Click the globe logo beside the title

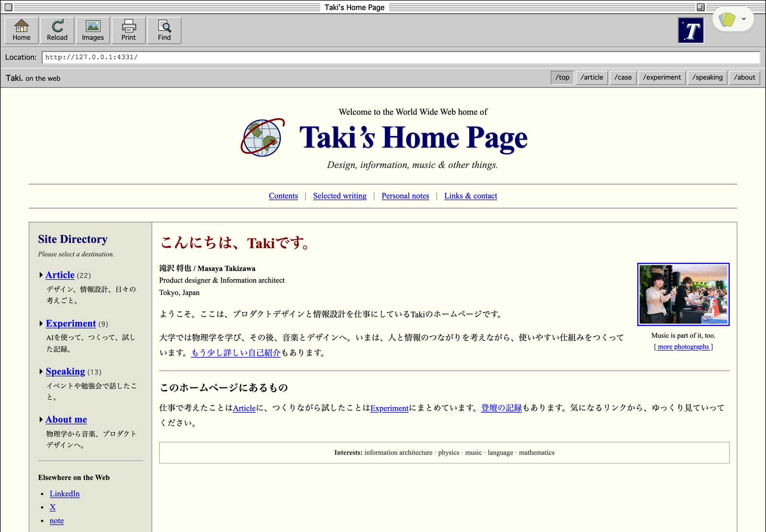[x=262, y=138]
